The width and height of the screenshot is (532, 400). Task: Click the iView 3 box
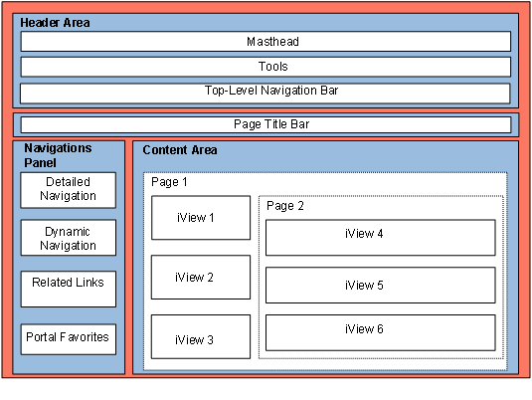(x=201, y=336)
